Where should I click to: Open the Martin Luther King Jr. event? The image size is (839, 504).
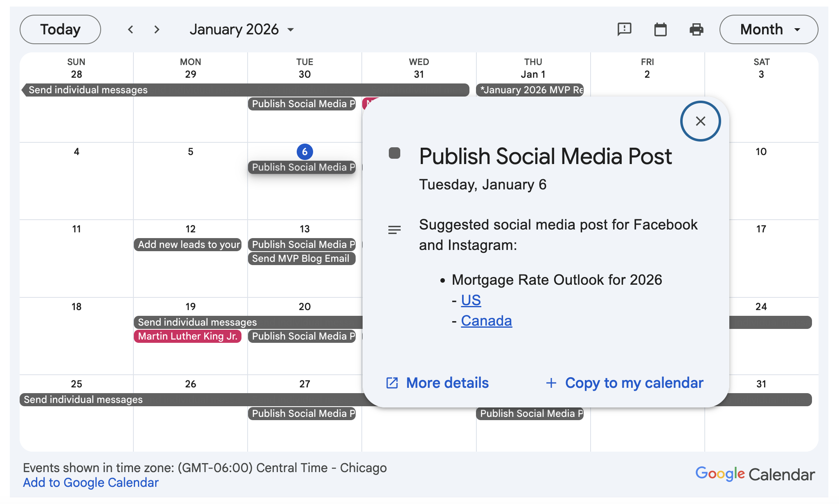[x=187, y=336]
